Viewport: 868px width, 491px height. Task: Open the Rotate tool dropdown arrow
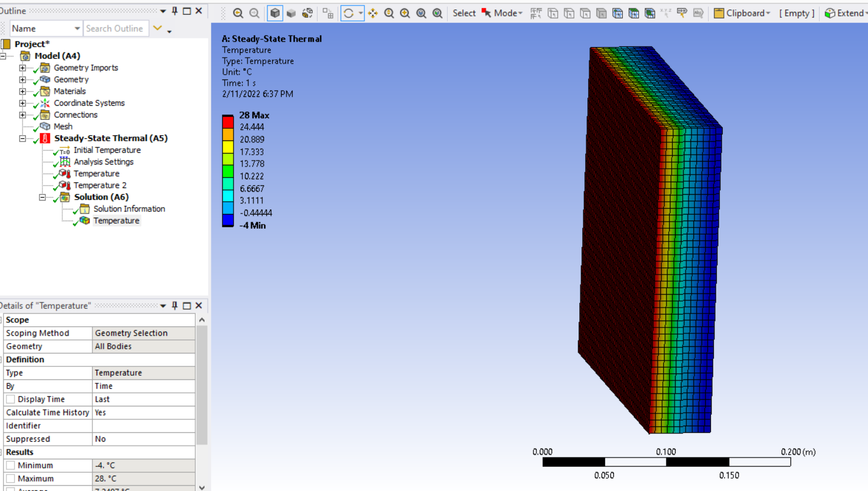(360, 13)
